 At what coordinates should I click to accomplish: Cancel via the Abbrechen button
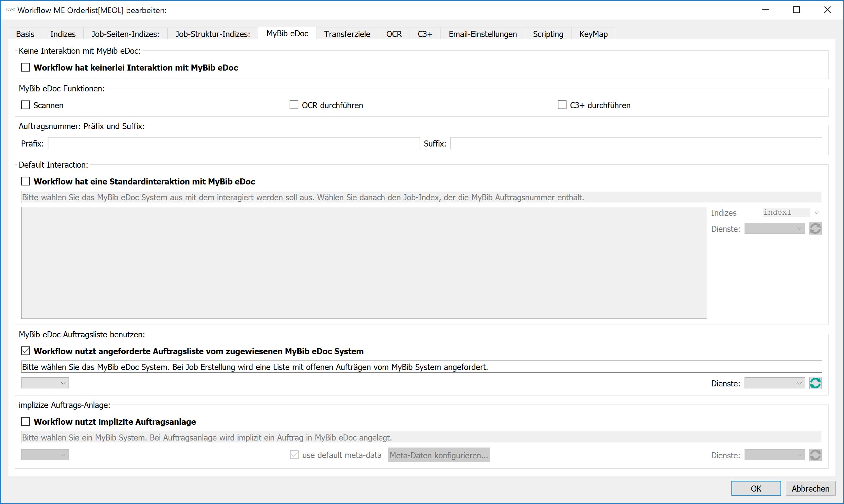pyautogui.click(x=810, y=489)
